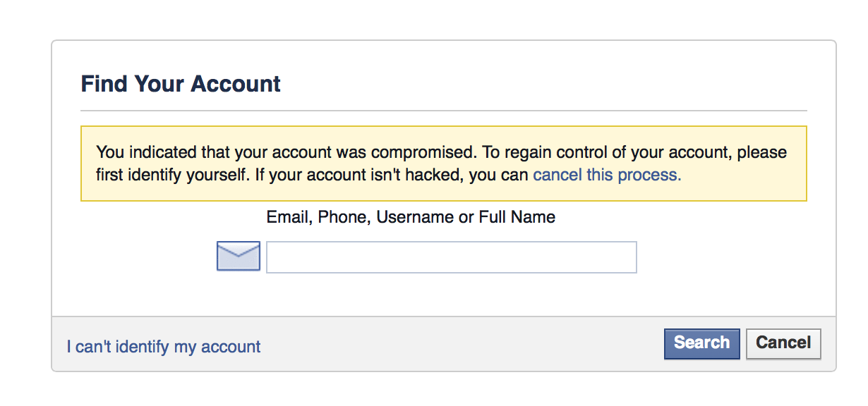The image size is (868, 406).
Task: Click the "Email, Phone, Username or Full Name" label
Action: [411, 217]
